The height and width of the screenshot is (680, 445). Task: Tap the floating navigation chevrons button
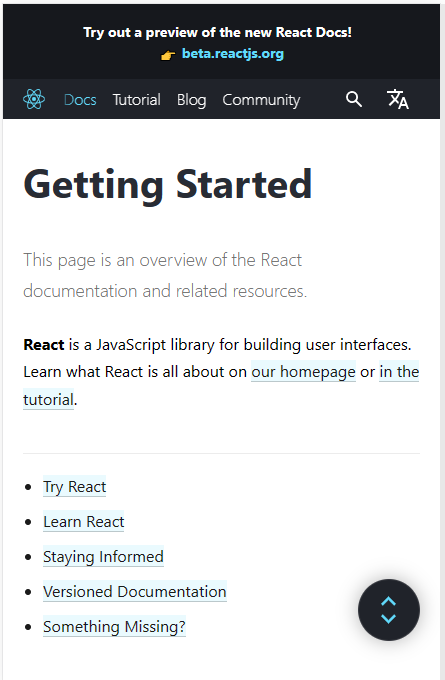[389, 610]
